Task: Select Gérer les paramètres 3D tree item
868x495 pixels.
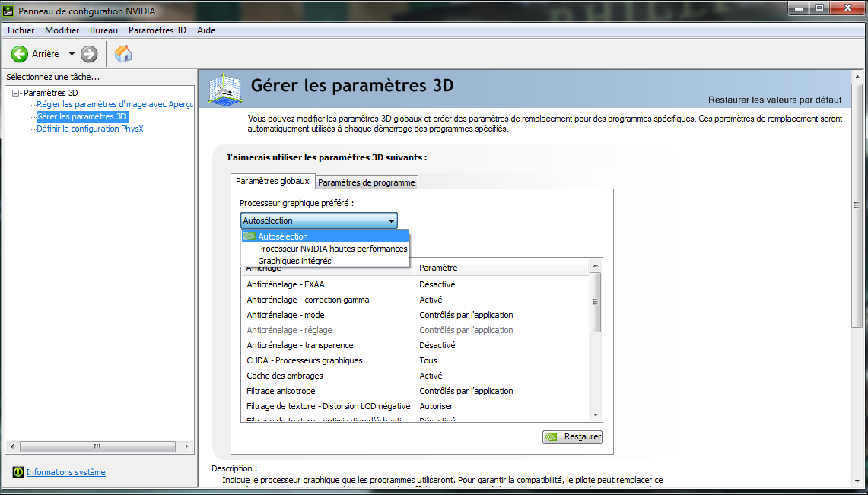Action: (82, 116)
